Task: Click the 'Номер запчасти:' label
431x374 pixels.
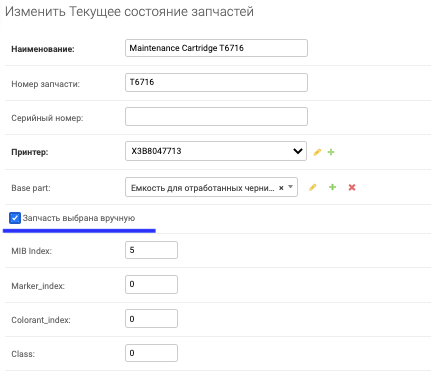Action: coord(45,84)
